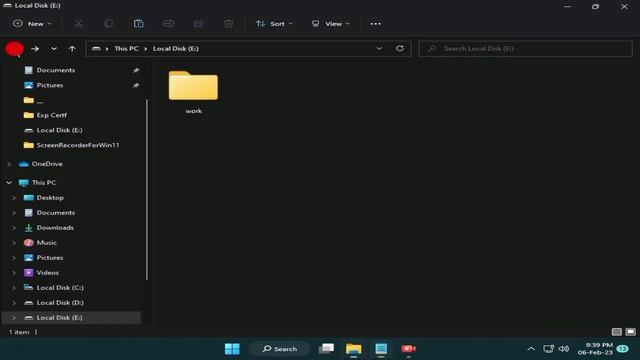Click Local Disk (E:) in the breadcrumb
Image resolution: width=640 pixels, height=360 pixels.
pos(176,49)
